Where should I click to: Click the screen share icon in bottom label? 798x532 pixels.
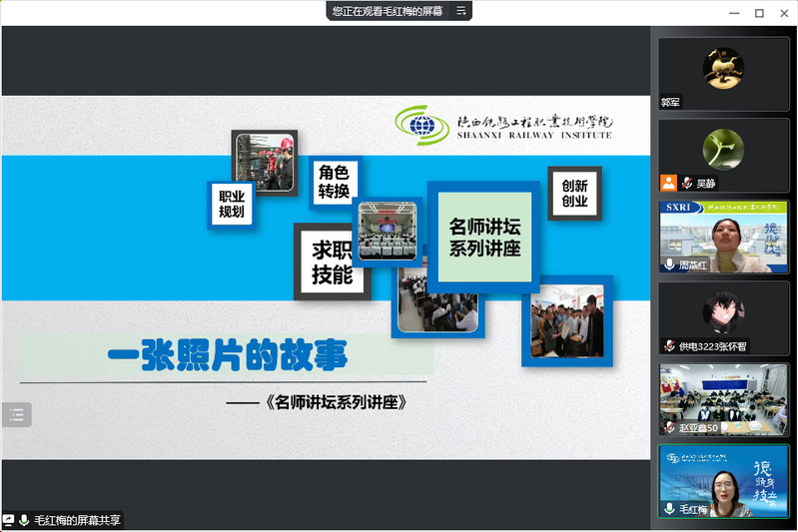(9, 520)
